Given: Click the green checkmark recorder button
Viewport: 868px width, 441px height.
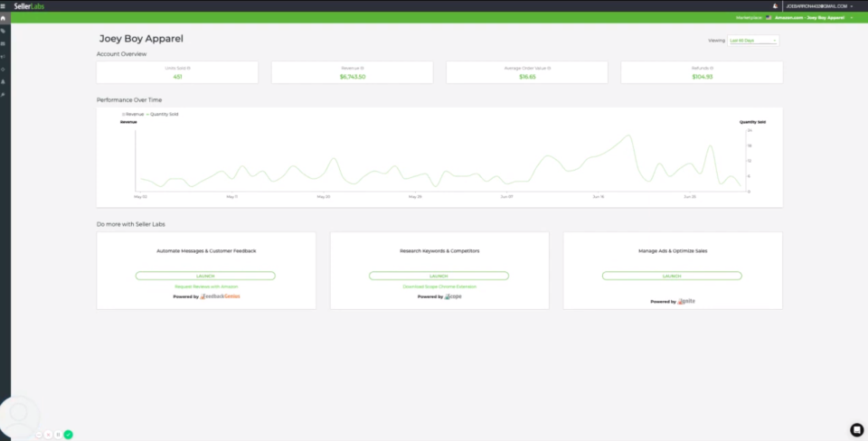Looking at the screenshot, I should pyautogui.click(x=68, y=435).
